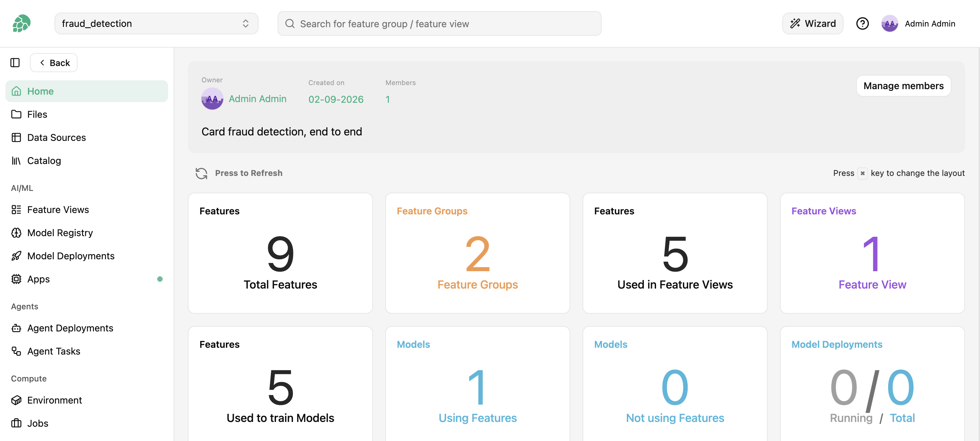Click the search magnifier icon
The width and height of the screenshot is (980, 441).
[x=290, y=23]
